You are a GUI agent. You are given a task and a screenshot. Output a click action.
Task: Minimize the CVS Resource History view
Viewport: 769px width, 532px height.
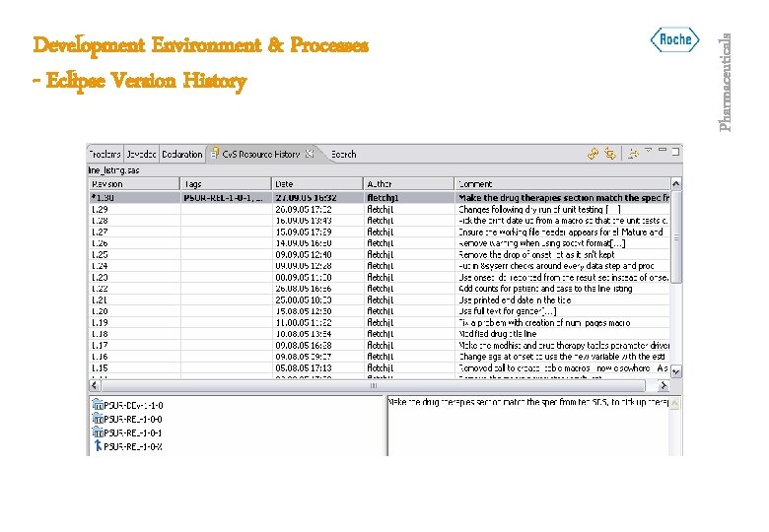[663, 150]
